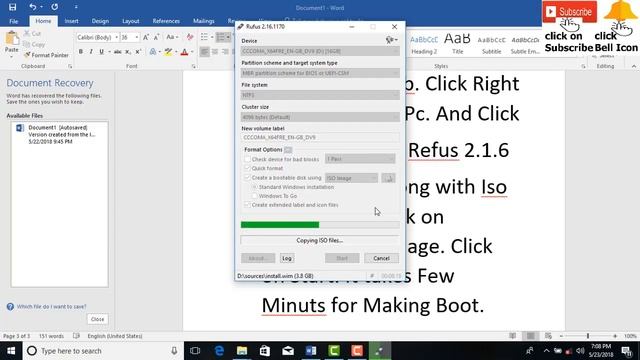Click the Cancel button in Rufus
640x360 pixels.
point(381,258)
